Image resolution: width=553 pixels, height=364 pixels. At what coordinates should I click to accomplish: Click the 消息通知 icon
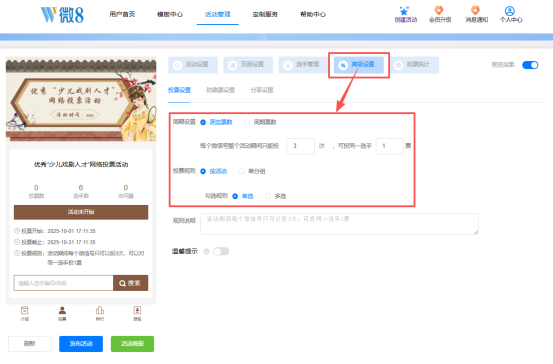point(476,11)
